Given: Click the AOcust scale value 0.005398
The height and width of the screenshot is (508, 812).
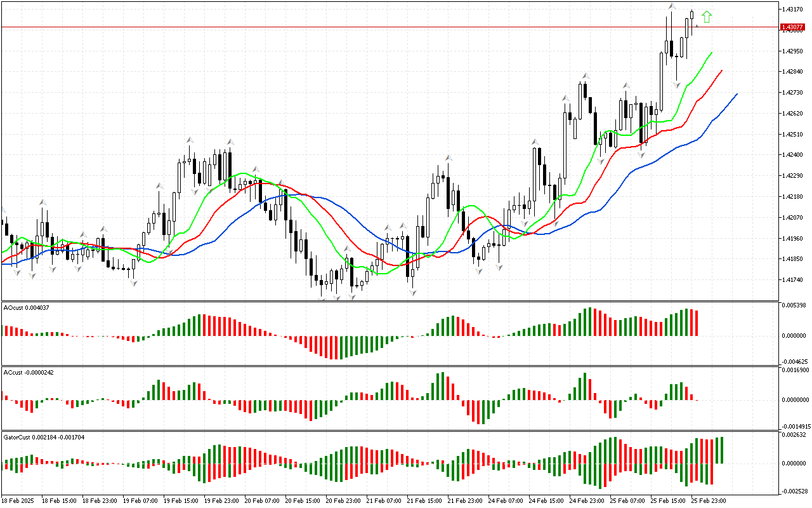Looking at the screenshot, I should tap(794, 306).
